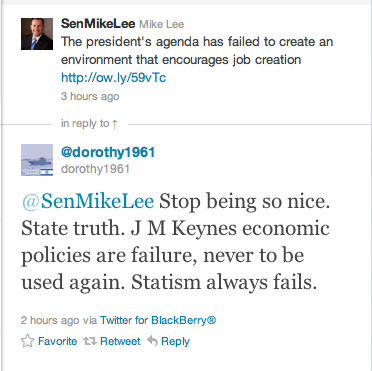
Task: Click the gray dorothy1961 name text
Action: tap(95, 169)
